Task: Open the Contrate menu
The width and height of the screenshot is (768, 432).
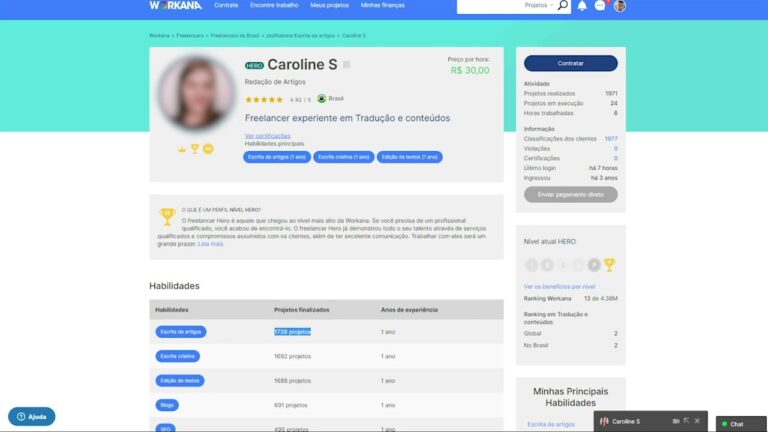Action: click(226, 5)
